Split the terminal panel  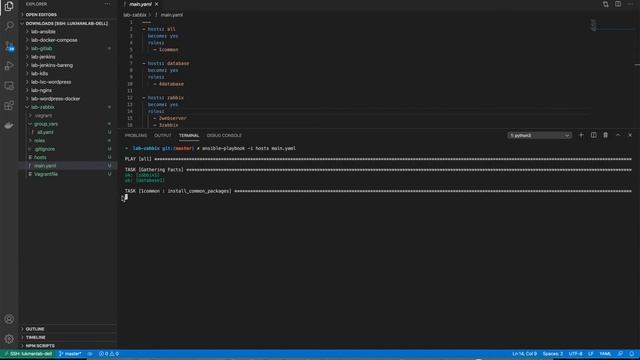click(593, 135)
